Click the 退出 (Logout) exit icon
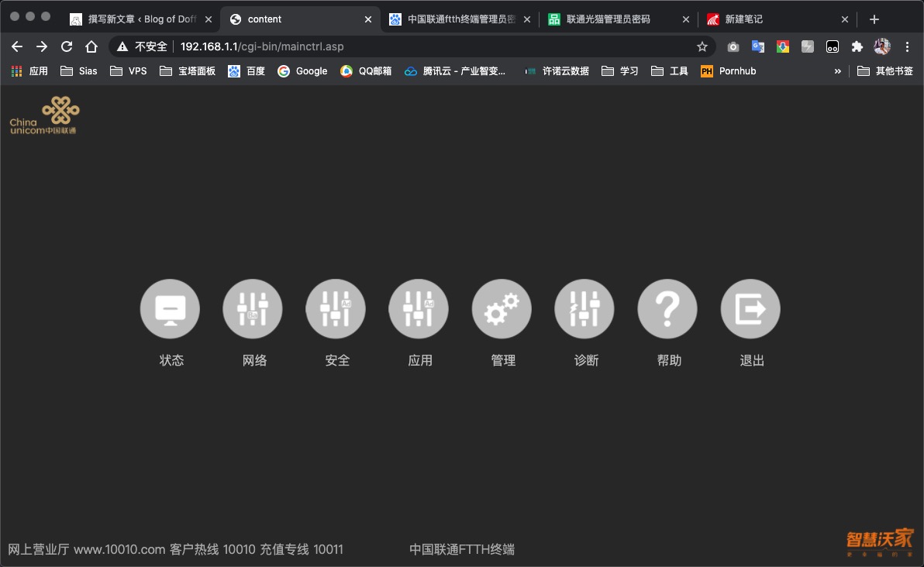Viewport: 924px width, 567px height. [750, 308]
